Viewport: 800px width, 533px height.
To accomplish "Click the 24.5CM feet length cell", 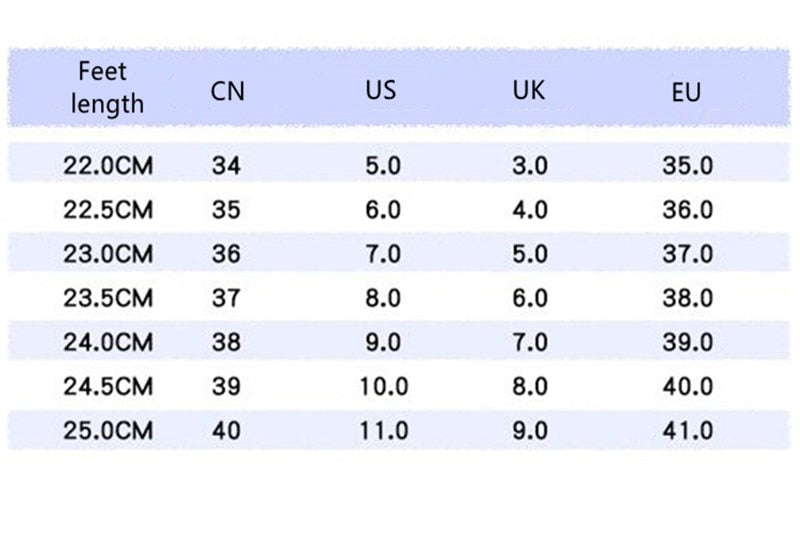I will [x=108, y=386].
